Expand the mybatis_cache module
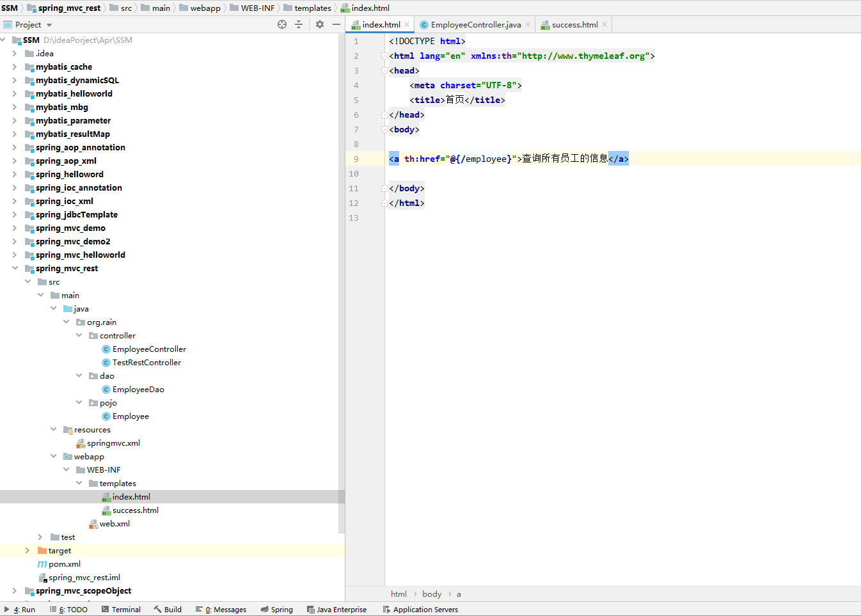Image resolution: width=861 pixels, height=616 pixels. 15,67
